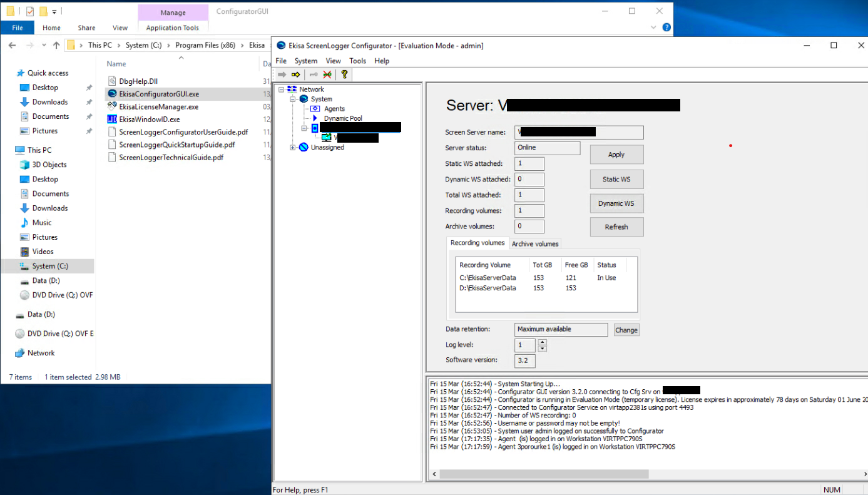Select the Dynamic Pool tree node

point(343,118)
